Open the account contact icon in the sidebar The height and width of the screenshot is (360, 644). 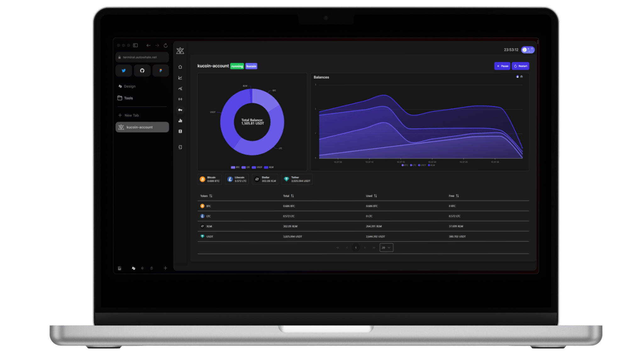(180, 131)
